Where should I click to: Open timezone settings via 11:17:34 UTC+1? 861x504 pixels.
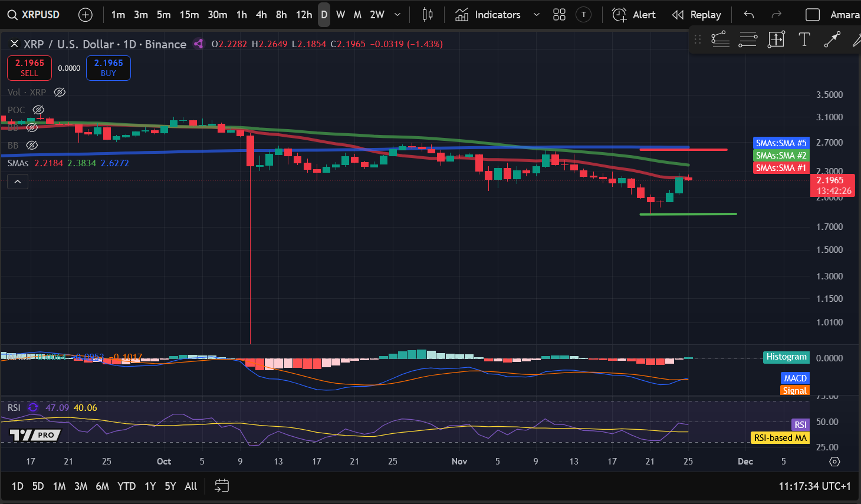pos(816,486)
